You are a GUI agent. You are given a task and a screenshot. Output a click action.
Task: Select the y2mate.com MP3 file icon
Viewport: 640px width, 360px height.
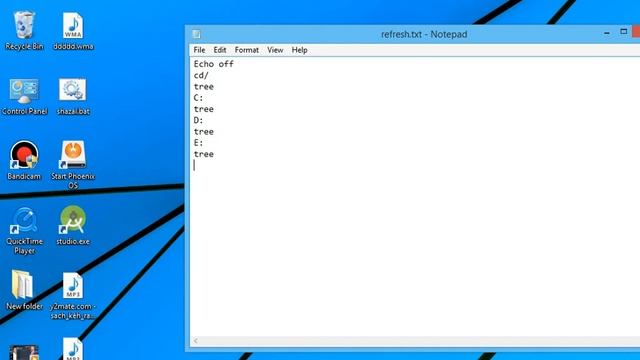[73, 296]
